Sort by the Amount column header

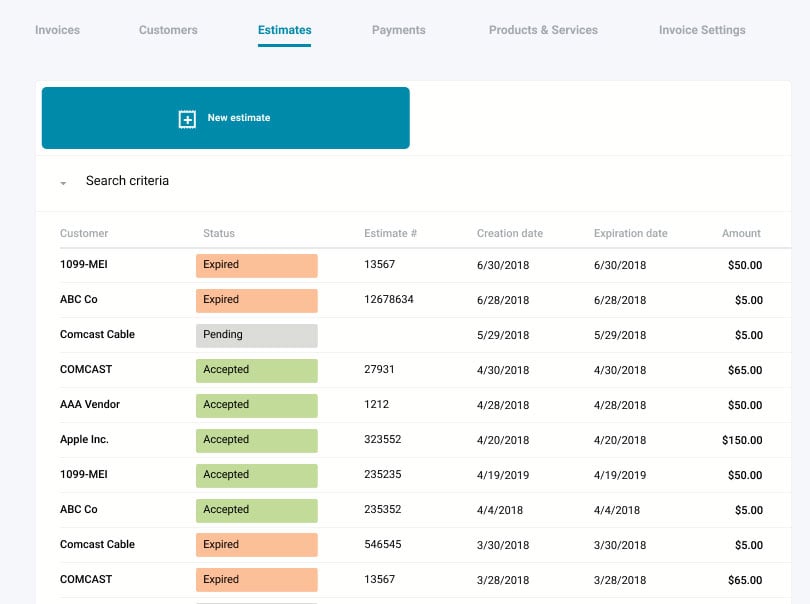(741, 233)
